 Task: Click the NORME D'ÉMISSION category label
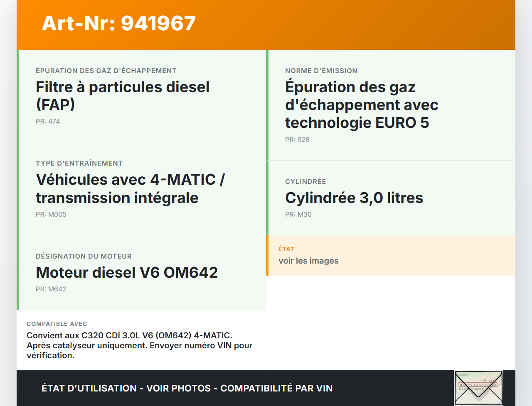pyautogui.click(x=321, y=71)
